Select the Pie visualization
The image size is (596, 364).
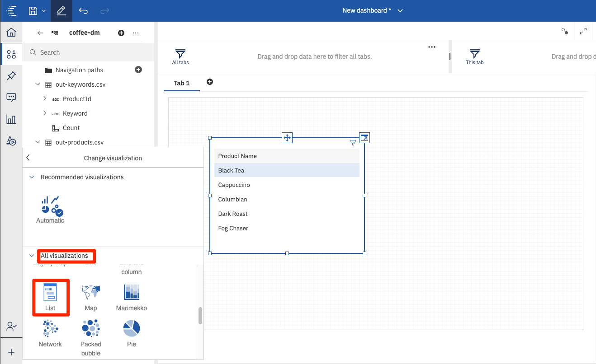click(x=132, y=333)
